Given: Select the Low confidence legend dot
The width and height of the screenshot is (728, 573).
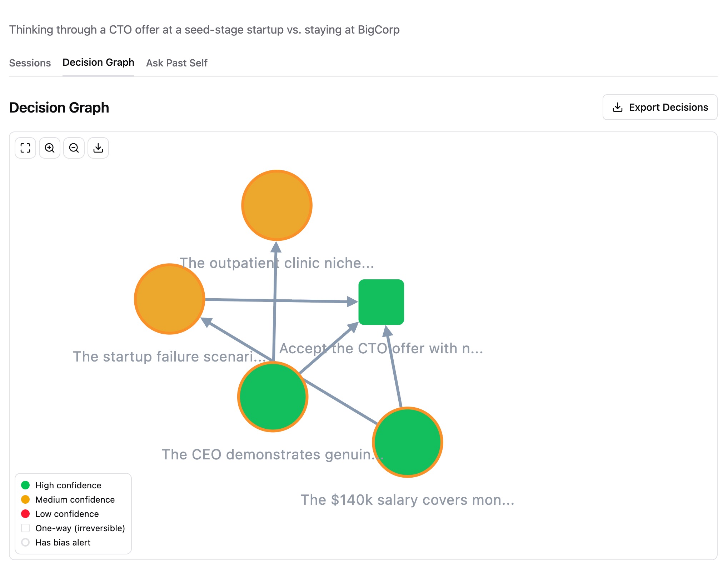Looking at the screenshot, I should pos(25,514).
